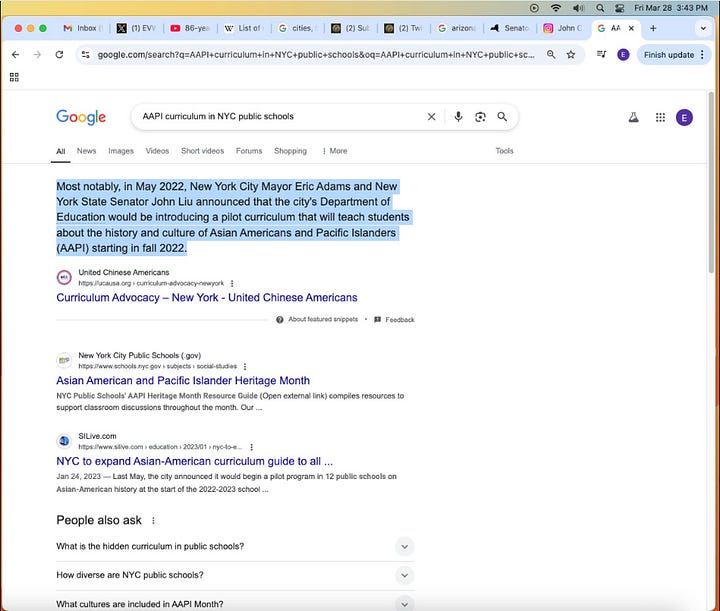Switch to the Senato browser tab
This screenshot has height=611, width=720.
click(x=510, y=28)
